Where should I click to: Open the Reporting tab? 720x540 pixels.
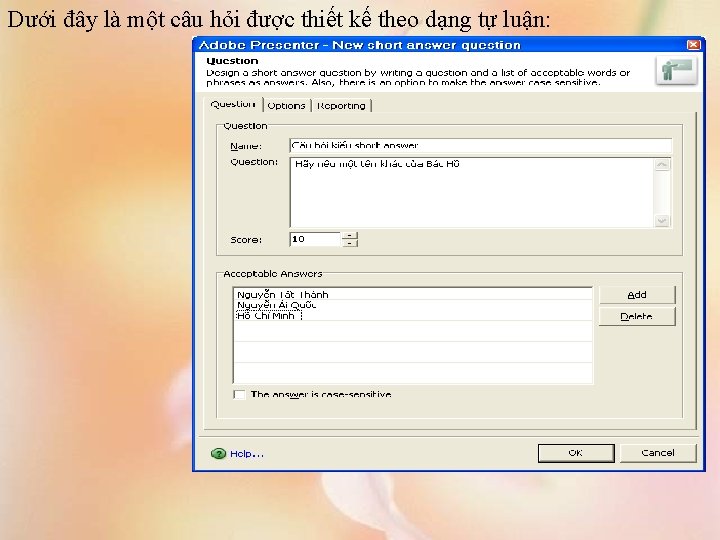pyautogui.click(x=341, y=106)
